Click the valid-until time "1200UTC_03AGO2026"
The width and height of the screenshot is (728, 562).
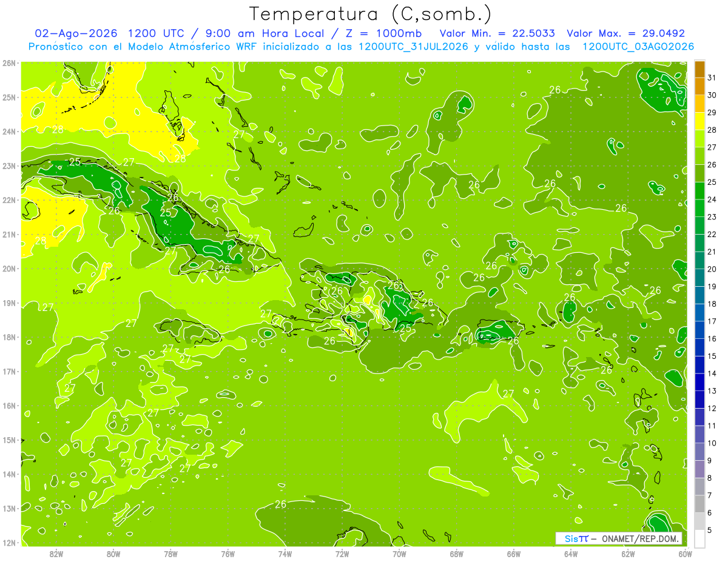point(638,47)
